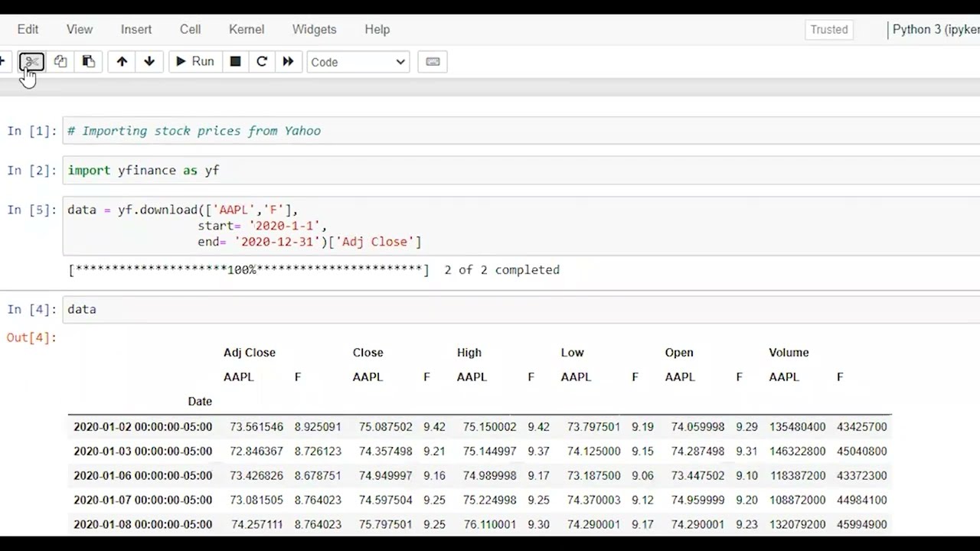Viewport: 980px width, 551px height.
Task: Paste cells below icon
Action: pyautogui.click(x=89, y=62)
